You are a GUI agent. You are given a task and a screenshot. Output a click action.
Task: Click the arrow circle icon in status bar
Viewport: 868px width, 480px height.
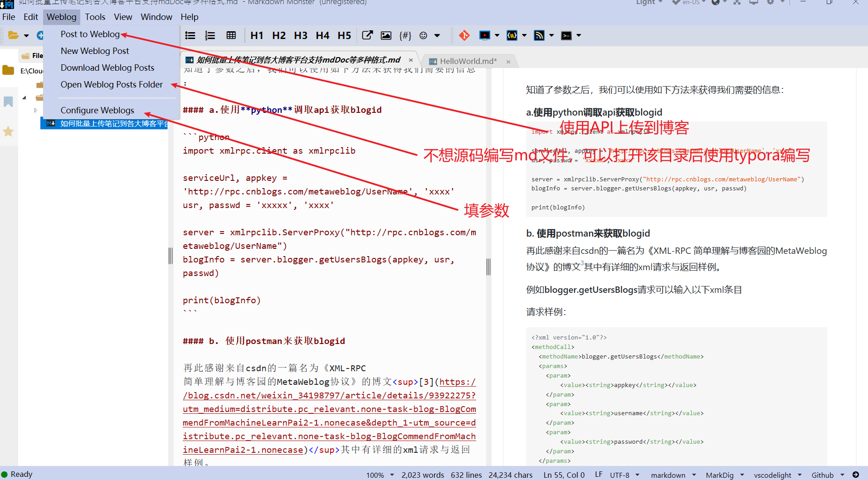[856, 475]
